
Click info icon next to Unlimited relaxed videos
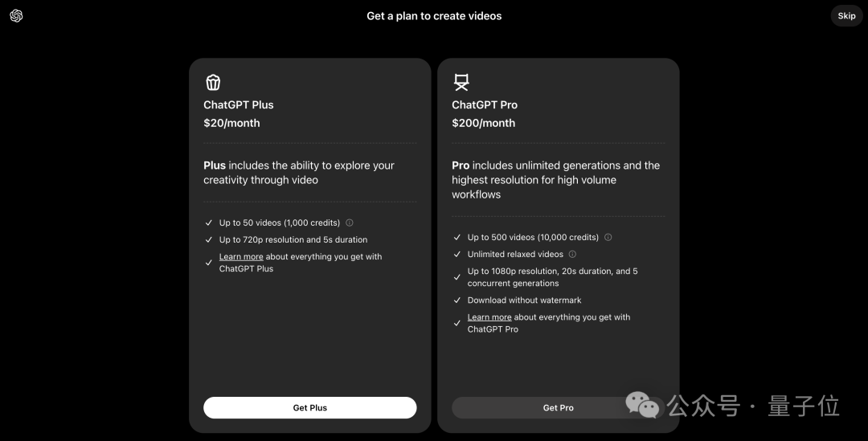(572, 255)
